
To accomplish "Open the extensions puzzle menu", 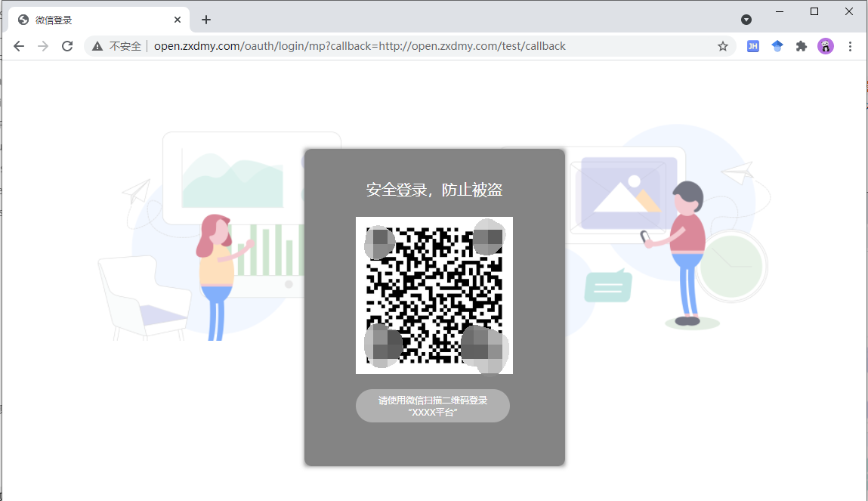I will tap(801, 46).
